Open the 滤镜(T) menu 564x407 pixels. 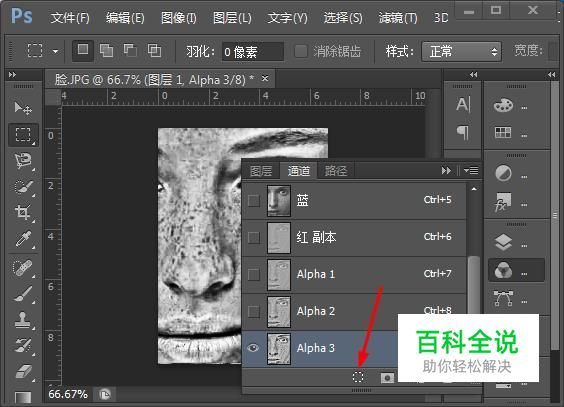[x=398, y=18]
